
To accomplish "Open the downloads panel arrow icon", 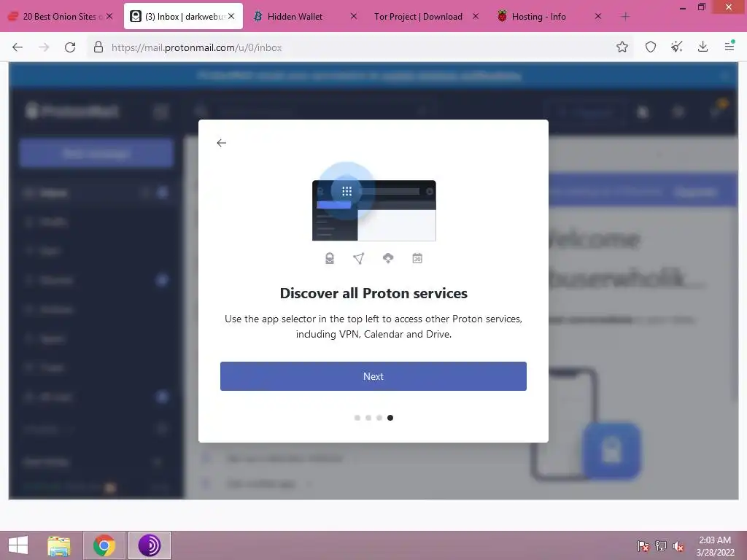I will [703, 47].
